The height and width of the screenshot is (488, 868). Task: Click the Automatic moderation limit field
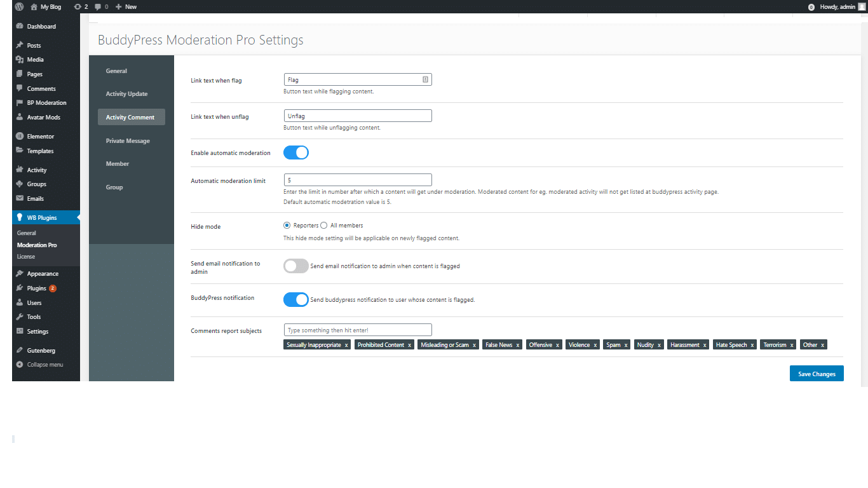tap(357, 180)
